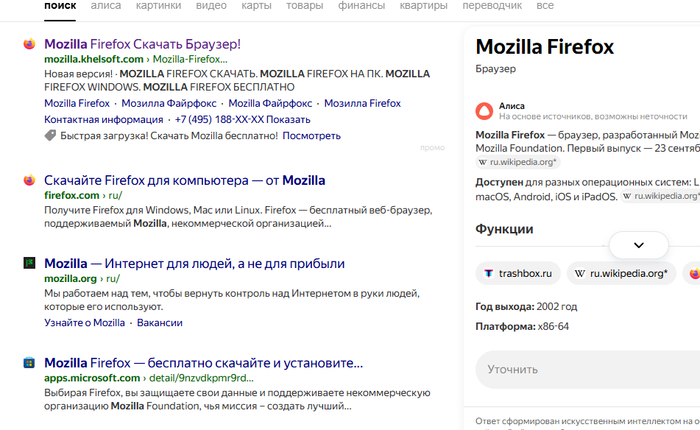
Task: Open the 'карты' tab
Action: click(x=257, y=6)
